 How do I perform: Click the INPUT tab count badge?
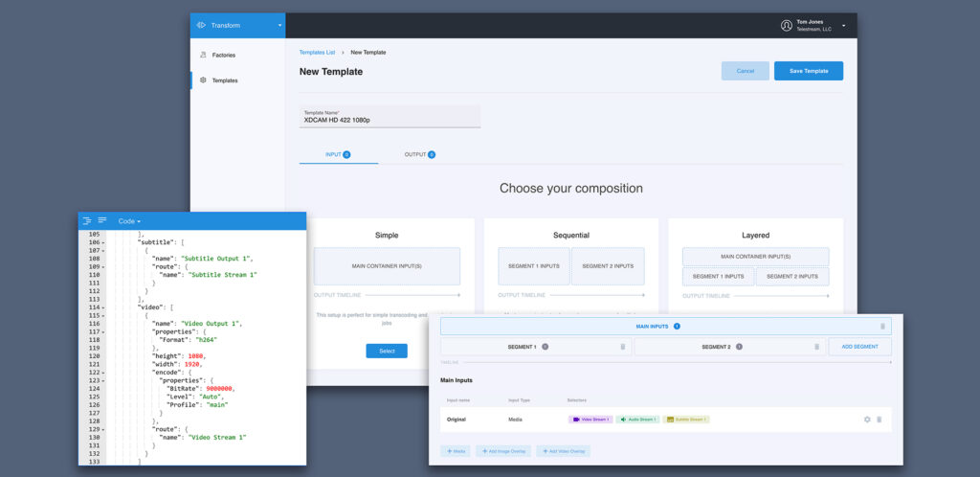pyautogui.click(x=346, y=154)
